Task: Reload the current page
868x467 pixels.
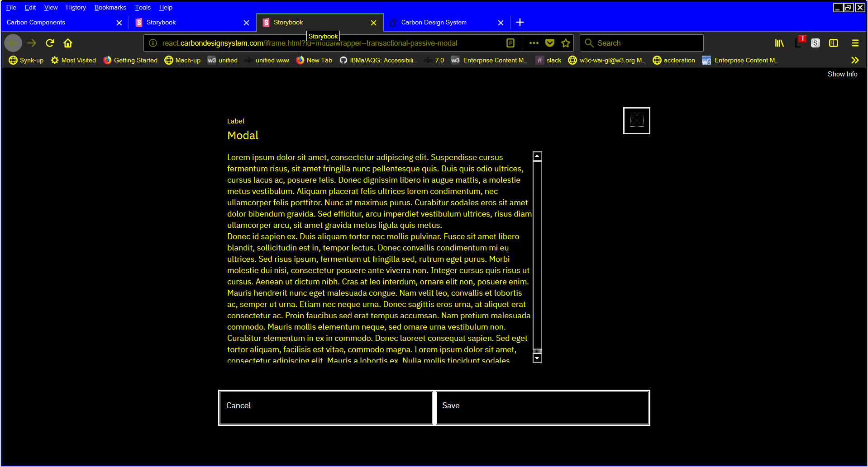Action: 50,43
